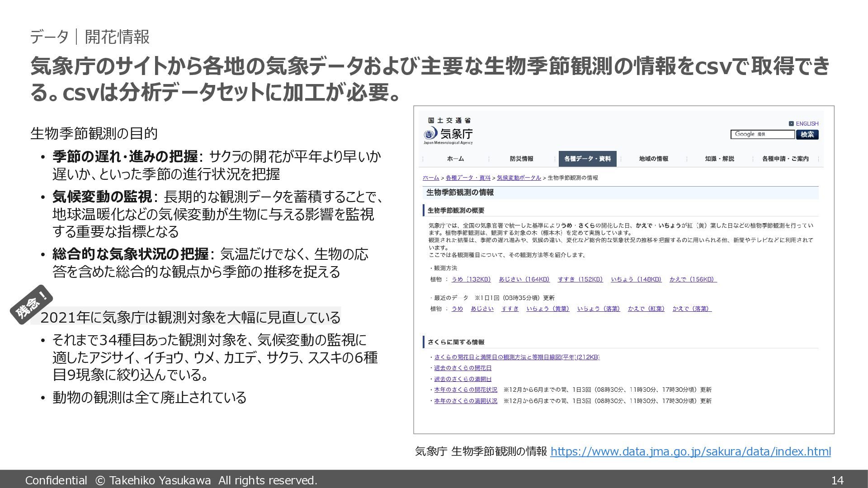Open the 本年のさくらの満開状況 link
Viewport: 868px width, 488px height.
(x=466, y=401)
